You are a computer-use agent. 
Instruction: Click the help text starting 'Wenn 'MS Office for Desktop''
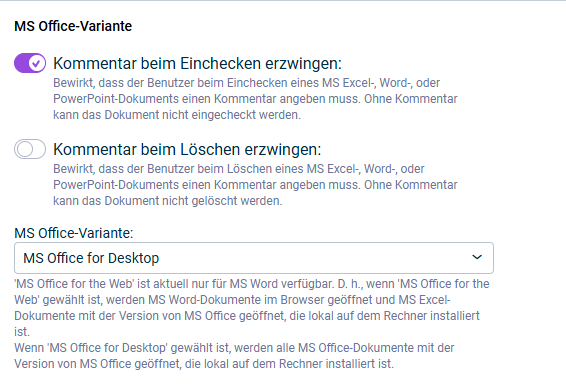(234, 356)
